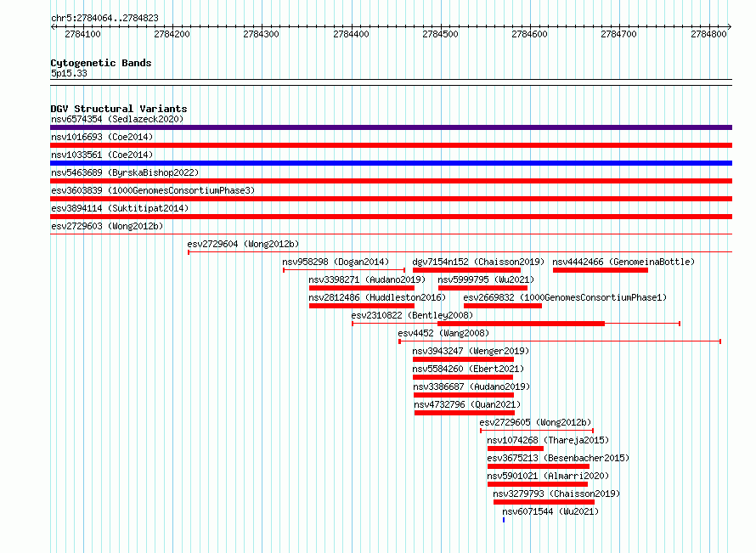Image resolution: width=756 pixels, height=553 pixels.
Task: Open nsv4442466 (GenomeinaBottle) label
Action: tap(623, 262)
